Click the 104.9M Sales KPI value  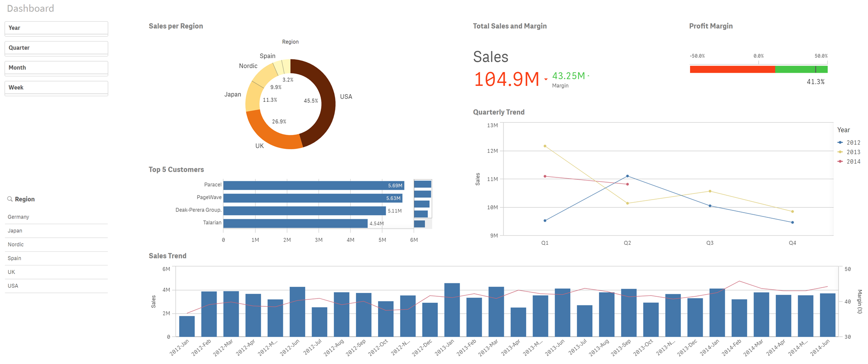tap(506, 80)
